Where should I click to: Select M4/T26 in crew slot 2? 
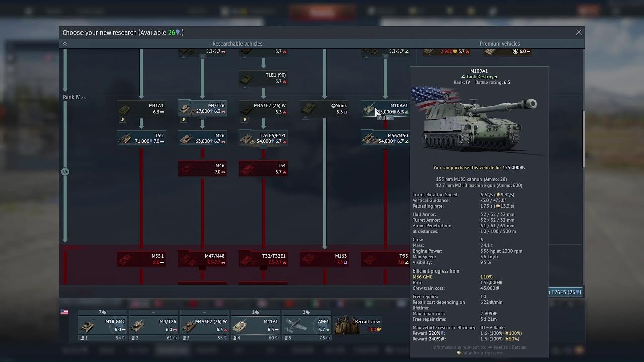153,326
